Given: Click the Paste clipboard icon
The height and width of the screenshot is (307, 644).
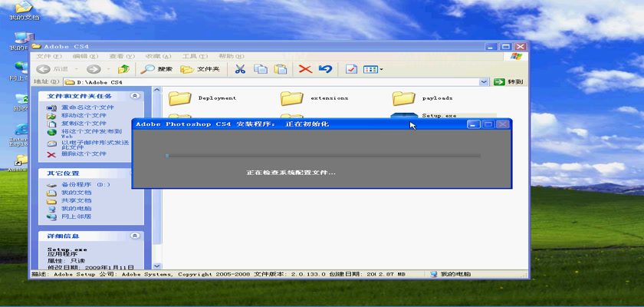Looking at the screenshot, I should 281,69.
